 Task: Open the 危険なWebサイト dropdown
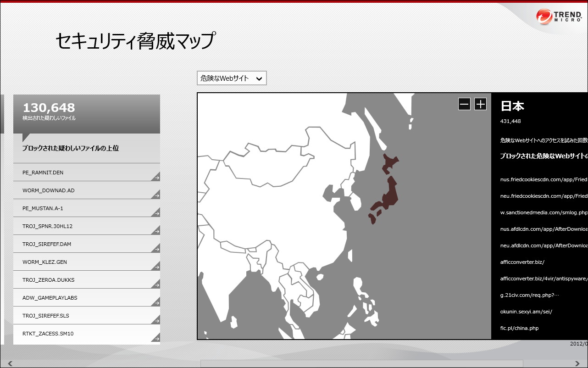click(x=232, y=78)
